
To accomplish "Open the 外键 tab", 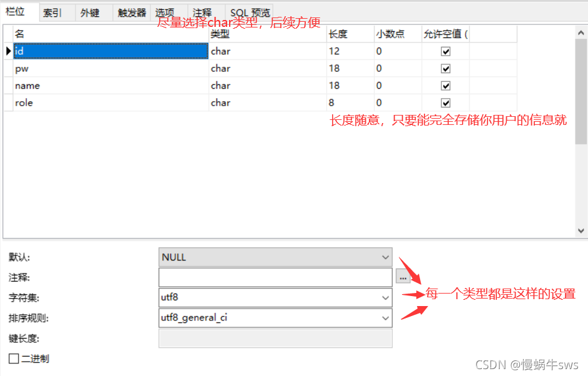I will pos(94,13).
